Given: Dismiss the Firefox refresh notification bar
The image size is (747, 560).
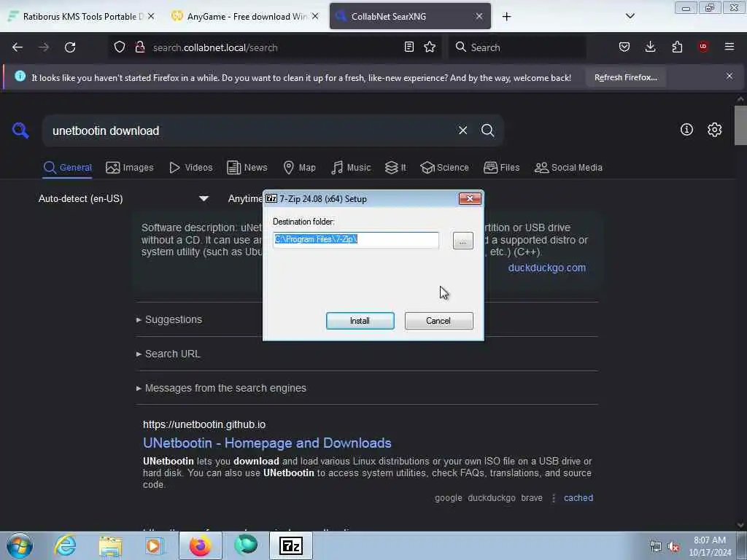Looking at the screenshot, I should [x=729, y=76].
